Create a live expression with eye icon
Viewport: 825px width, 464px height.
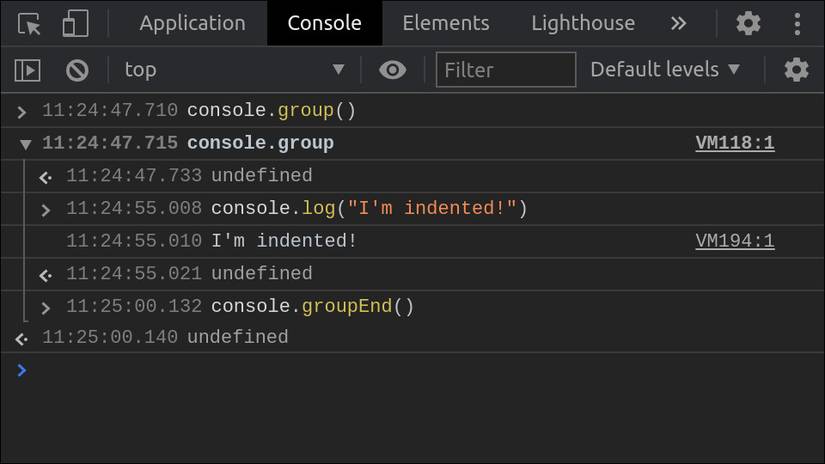[x=393, y=70]
